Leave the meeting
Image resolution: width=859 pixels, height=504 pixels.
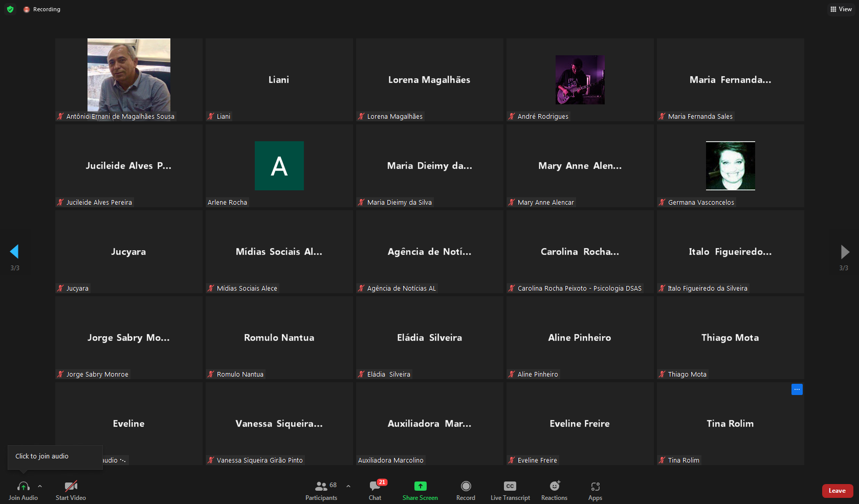tap(837, 491)
